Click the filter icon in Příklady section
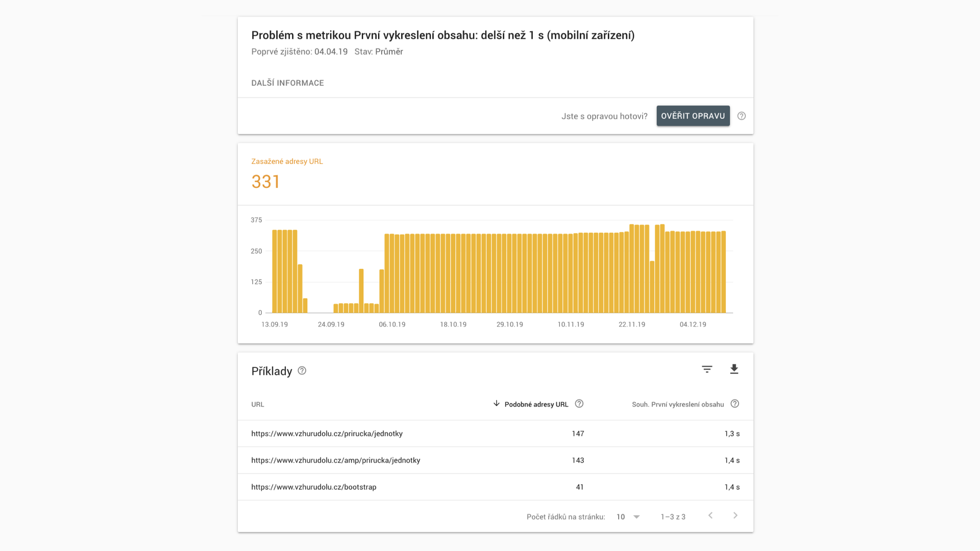This screenshot has height=551, width=980. click(x=706, y=369)
